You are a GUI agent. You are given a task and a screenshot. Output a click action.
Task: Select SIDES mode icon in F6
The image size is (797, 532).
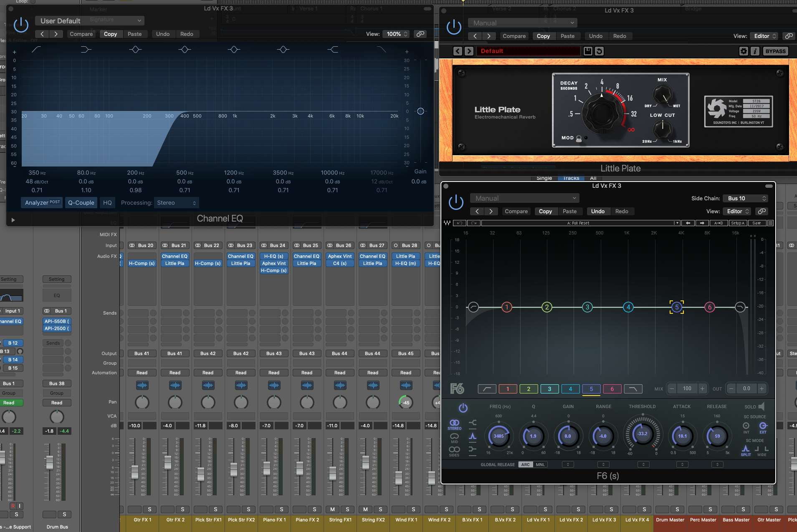pyautogui.click(x=454, y=451)
